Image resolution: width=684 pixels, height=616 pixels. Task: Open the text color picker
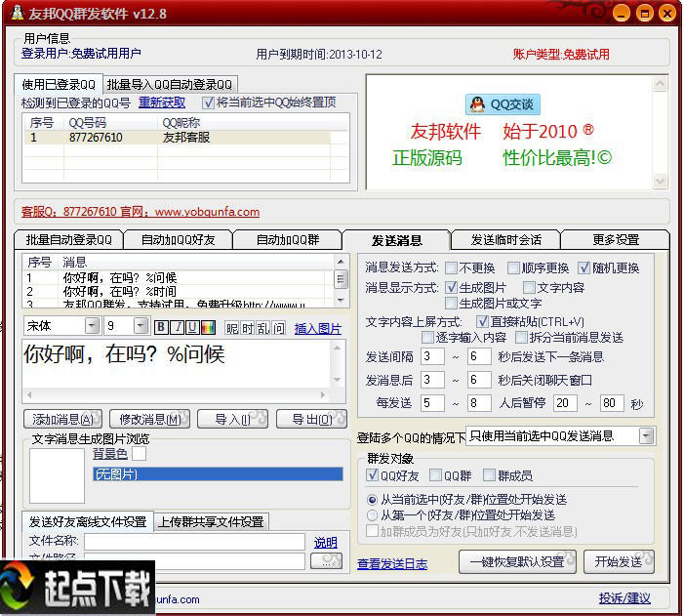pyautogui.click(x=208, y=327)
